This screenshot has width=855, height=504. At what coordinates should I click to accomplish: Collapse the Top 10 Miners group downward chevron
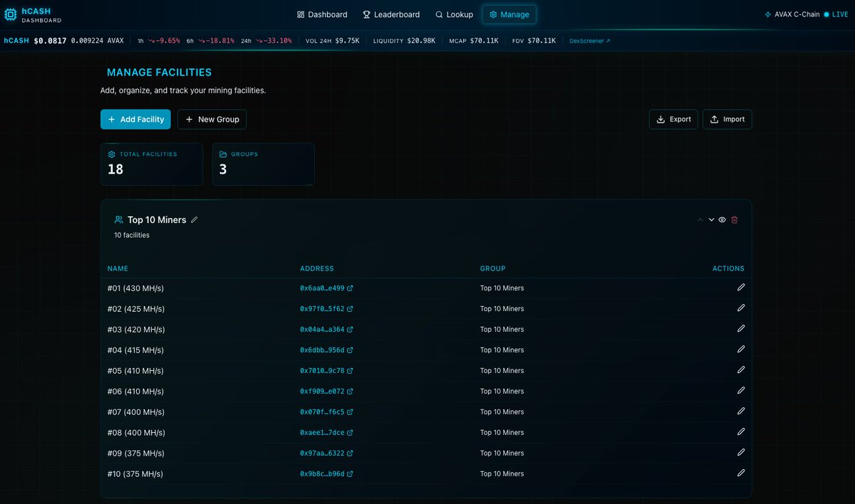point(710,219)
